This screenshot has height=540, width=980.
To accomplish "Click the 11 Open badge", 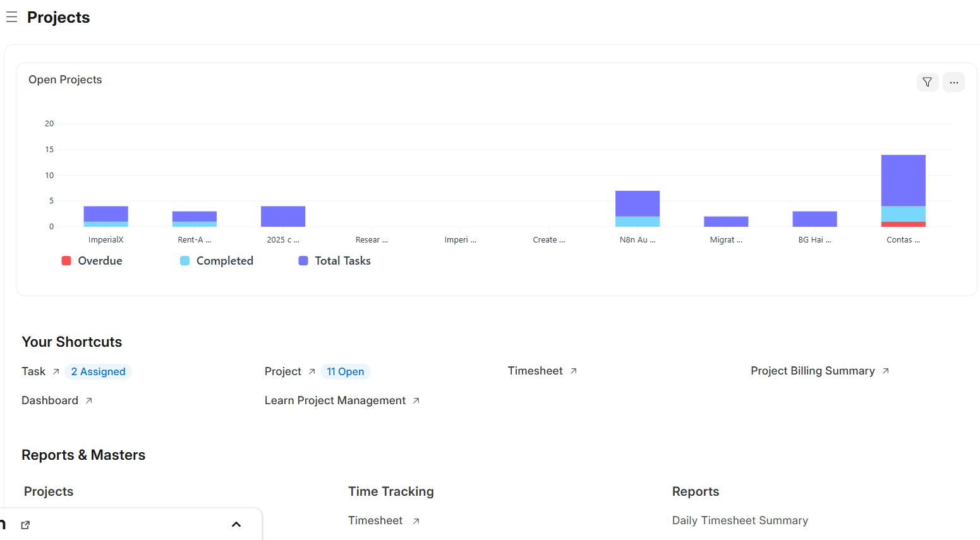I will tap(345, 371).
